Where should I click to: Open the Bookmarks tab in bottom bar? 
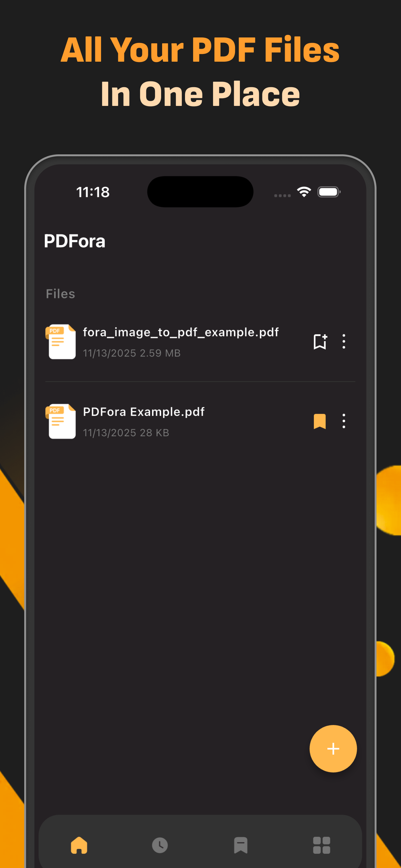[x=241, y=845]
